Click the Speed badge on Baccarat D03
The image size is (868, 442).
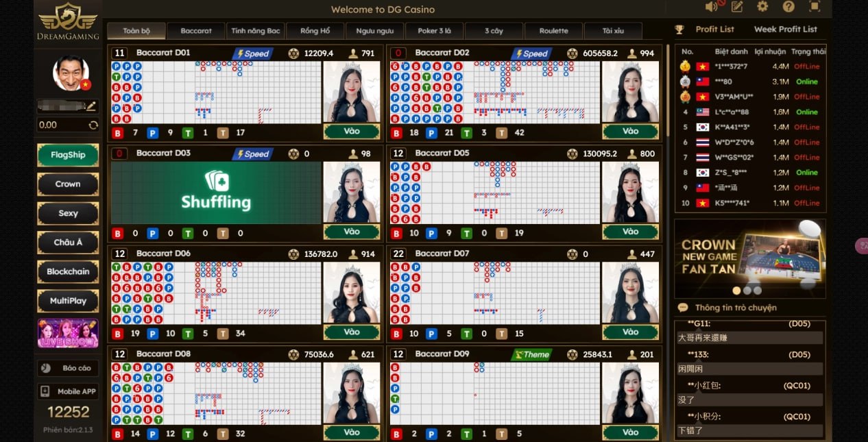pos(253,154)
